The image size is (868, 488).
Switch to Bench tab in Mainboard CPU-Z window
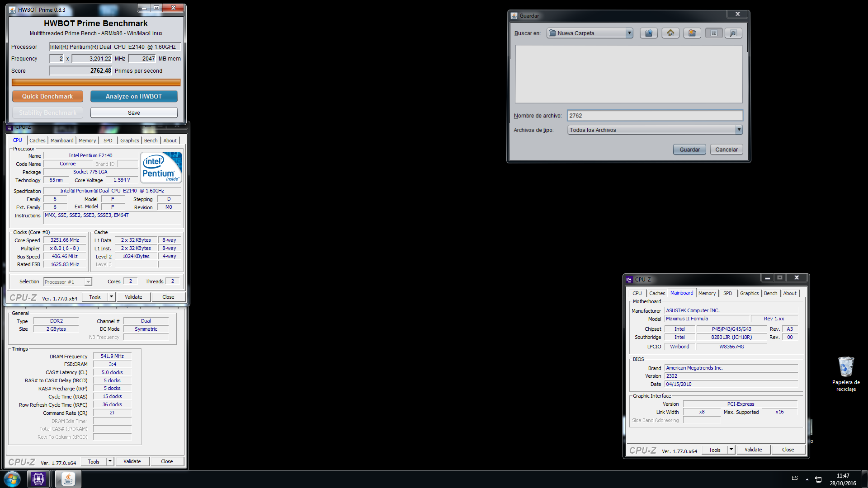(x=771, y=293)
